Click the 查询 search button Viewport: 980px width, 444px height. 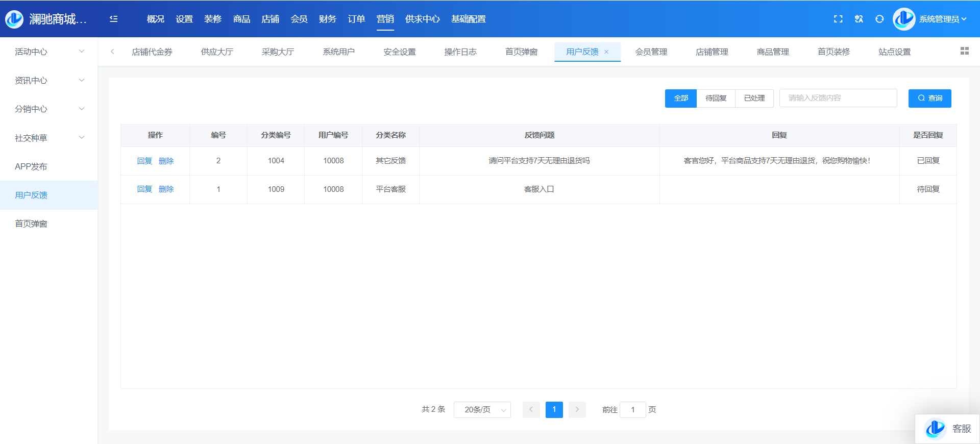coord(929,98)
